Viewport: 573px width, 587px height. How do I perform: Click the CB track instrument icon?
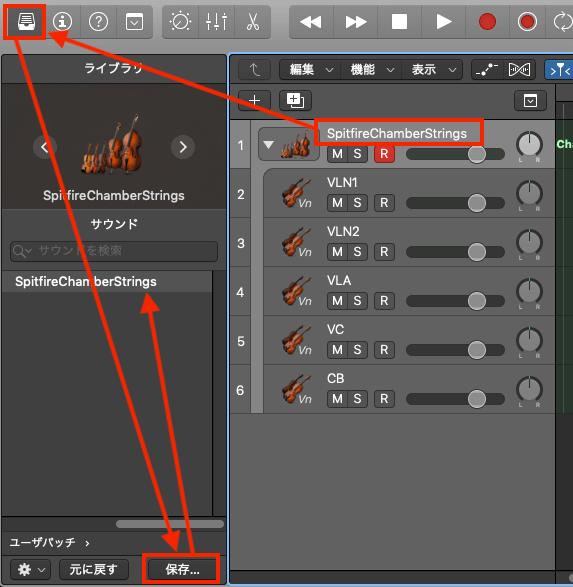pyautogui.click(x=296, y=389)
